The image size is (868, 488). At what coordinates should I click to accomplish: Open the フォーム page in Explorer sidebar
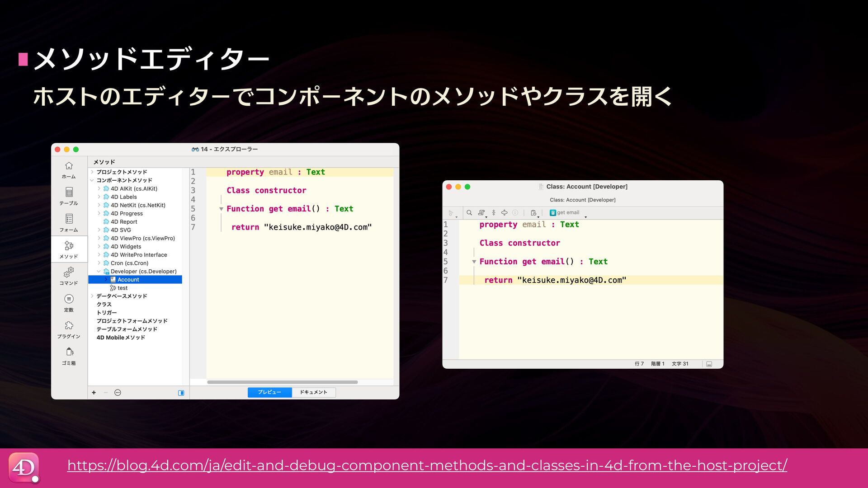[x=69, y=223]
